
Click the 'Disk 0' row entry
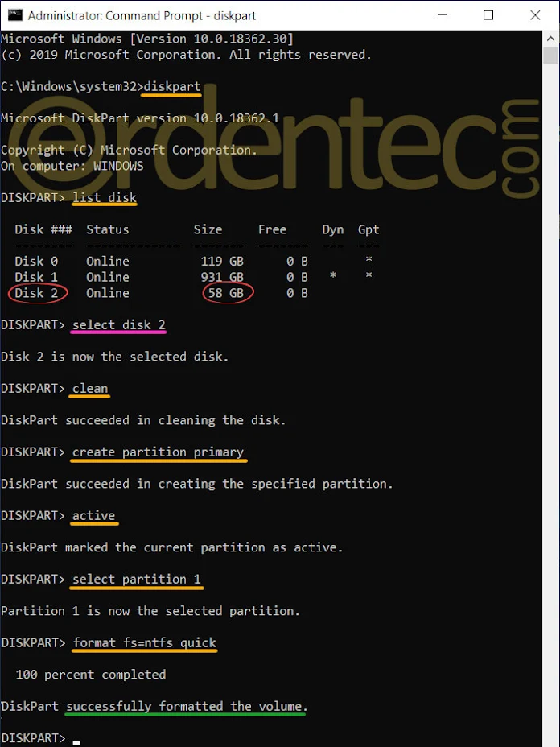[x=36, y=261]
